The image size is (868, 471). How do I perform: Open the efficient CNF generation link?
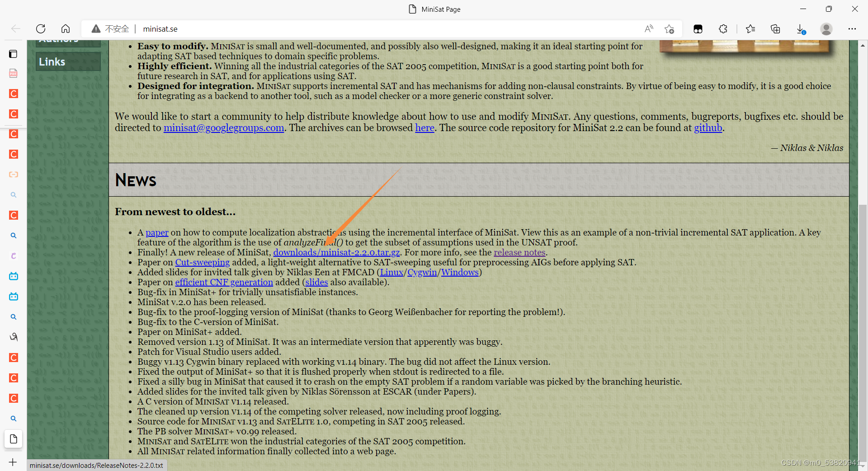[x=224, y=282]
